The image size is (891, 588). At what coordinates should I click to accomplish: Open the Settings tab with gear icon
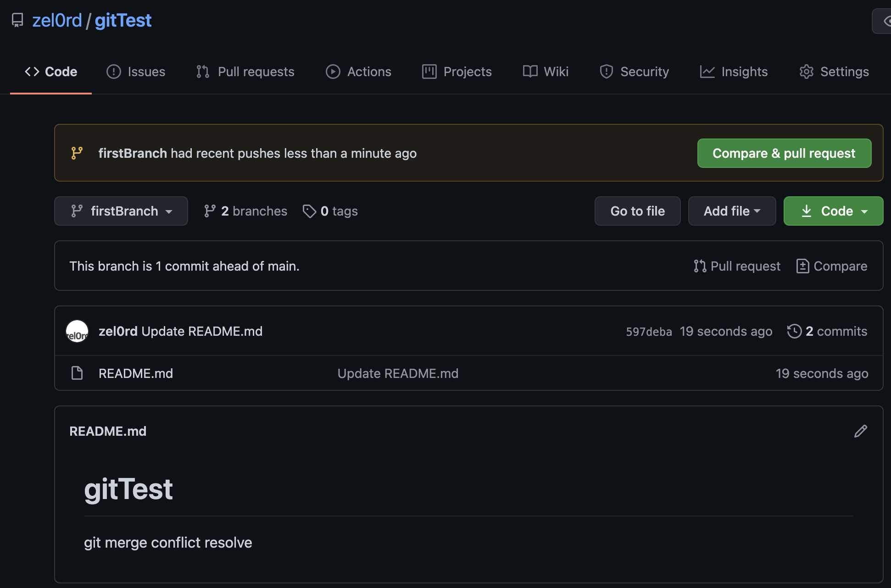click(x=834, y=72)
